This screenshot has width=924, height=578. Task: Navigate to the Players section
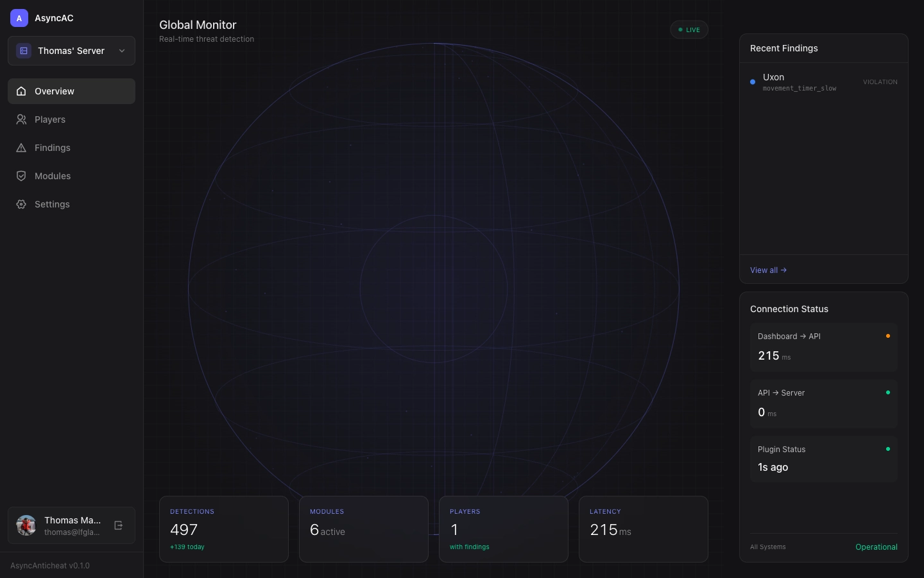click(50, 119)
